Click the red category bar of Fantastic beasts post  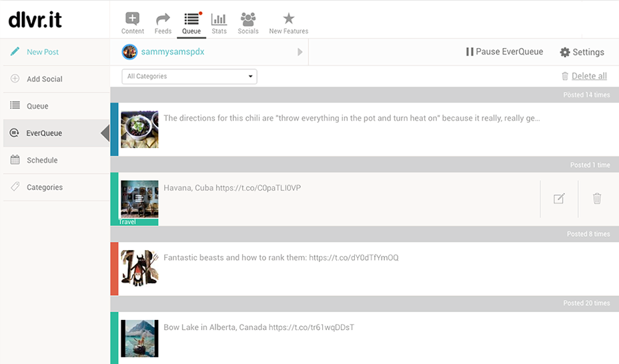tap(114, 269)
